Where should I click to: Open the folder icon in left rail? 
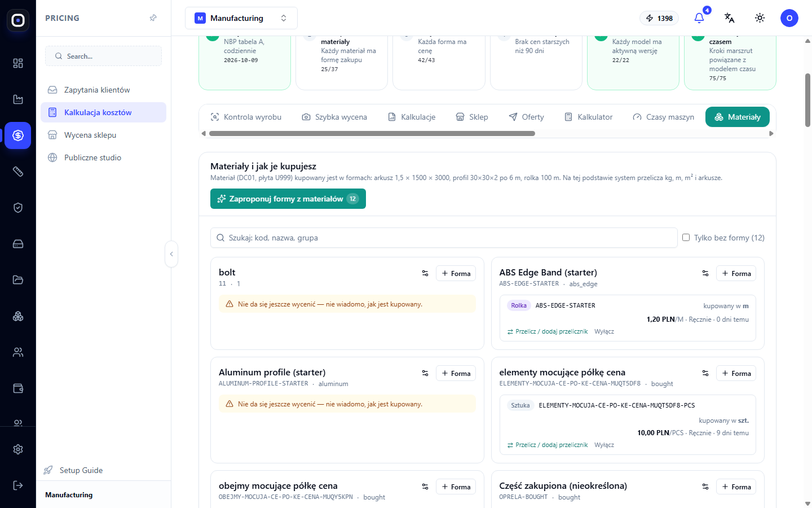click(18, 280)
